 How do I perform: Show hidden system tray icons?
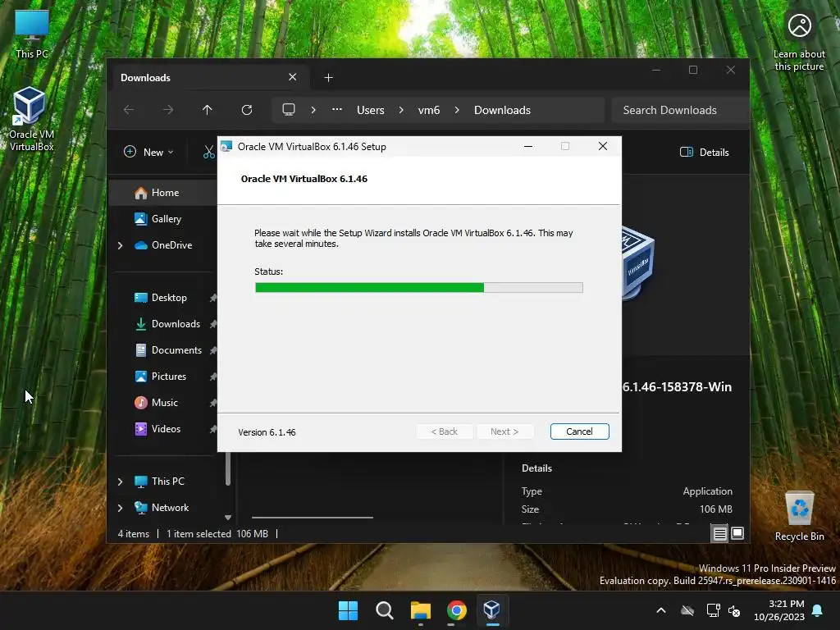point(661,610)
